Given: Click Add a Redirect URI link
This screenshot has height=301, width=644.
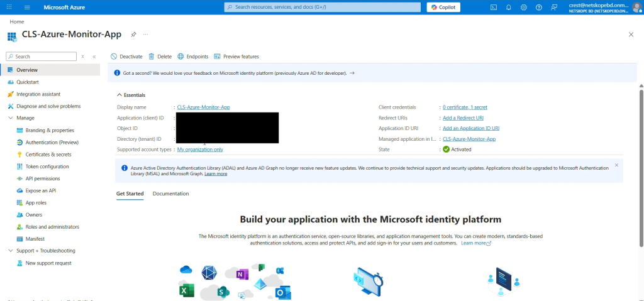Looking at the screenshot, I should (463, 118).
